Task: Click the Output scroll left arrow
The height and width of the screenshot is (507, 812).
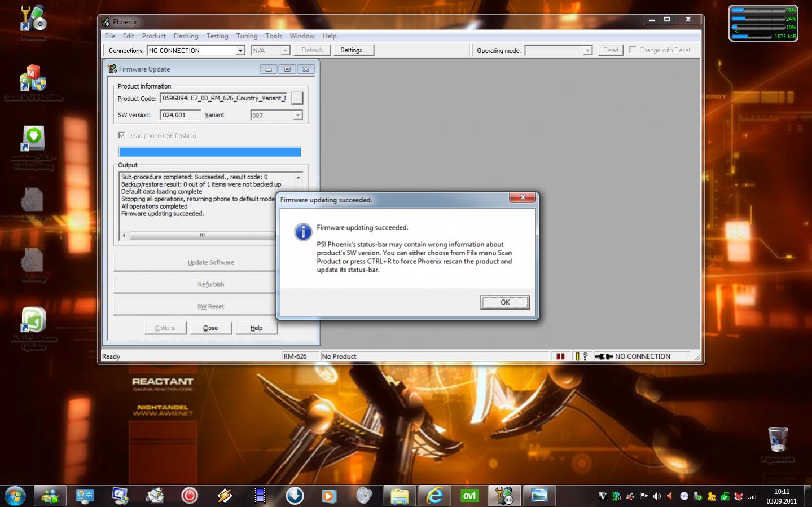Action: [124, 236]
